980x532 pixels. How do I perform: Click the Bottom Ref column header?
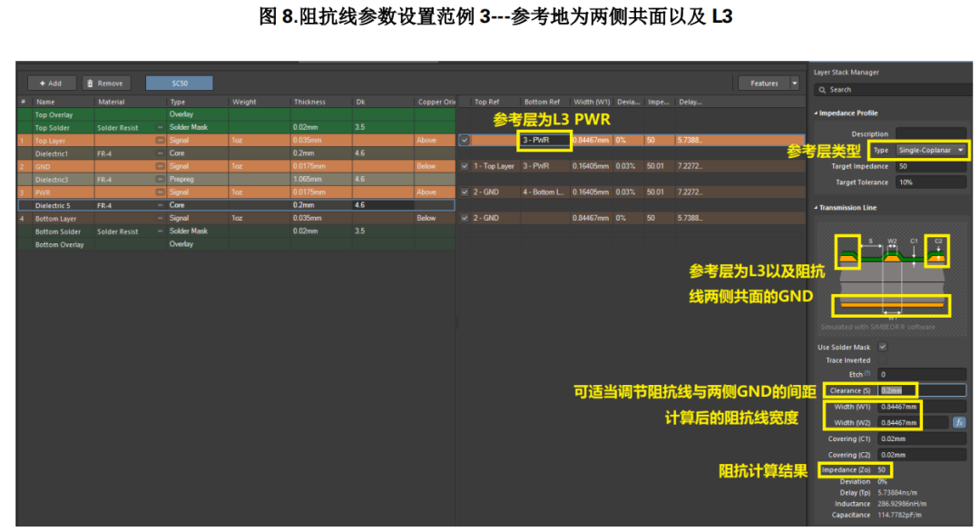click(542, 102)
